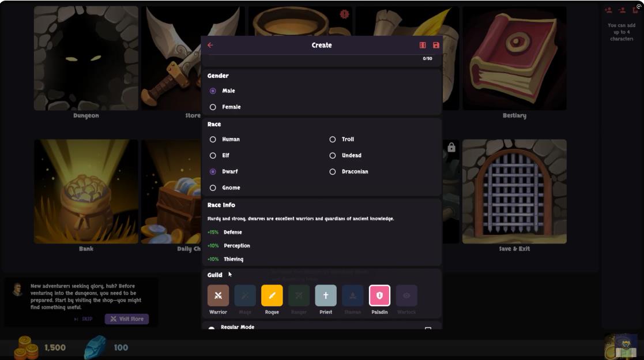Click the Save & Exit gate tile
This screenshot has width=644, height=360.
[x=514, y=192]
